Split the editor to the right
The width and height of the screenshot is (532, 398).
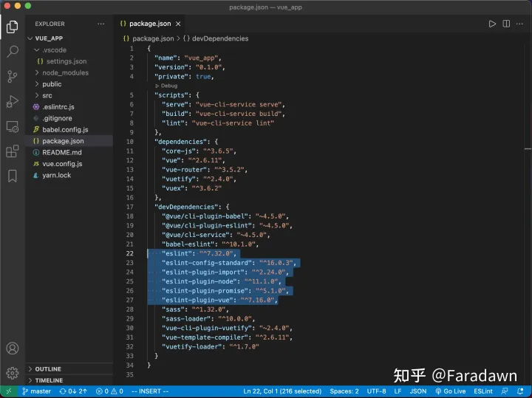click(x=506, y=24)
